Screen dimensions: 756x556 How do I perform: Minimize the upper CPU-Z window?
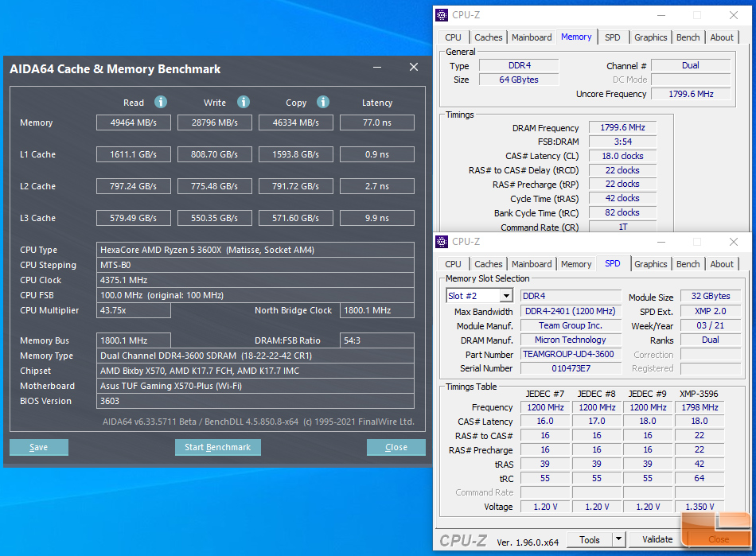pos(661,15)
